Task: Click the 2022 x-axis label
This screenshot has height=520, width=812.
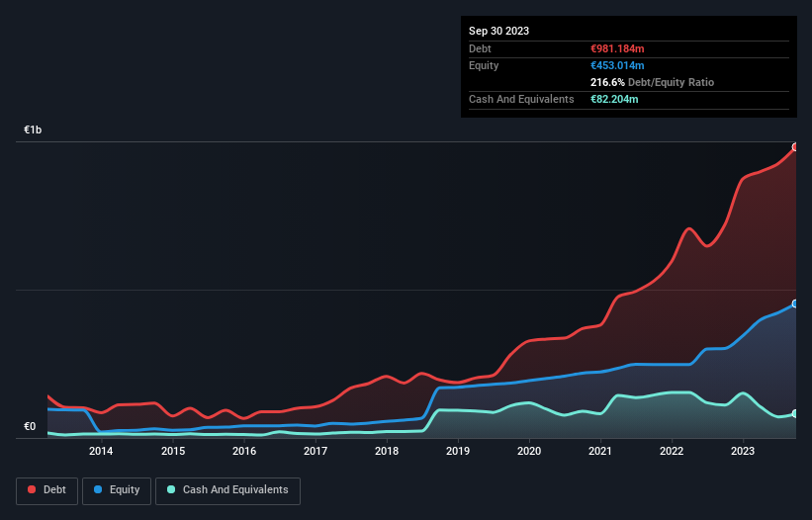Action: (x=672, y=451)
